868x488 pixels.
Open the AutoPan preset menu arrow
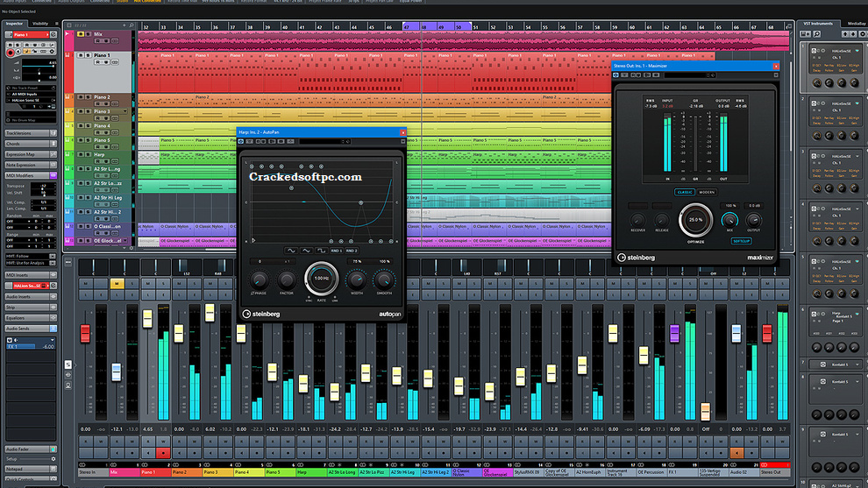click(x=403, y=142)
